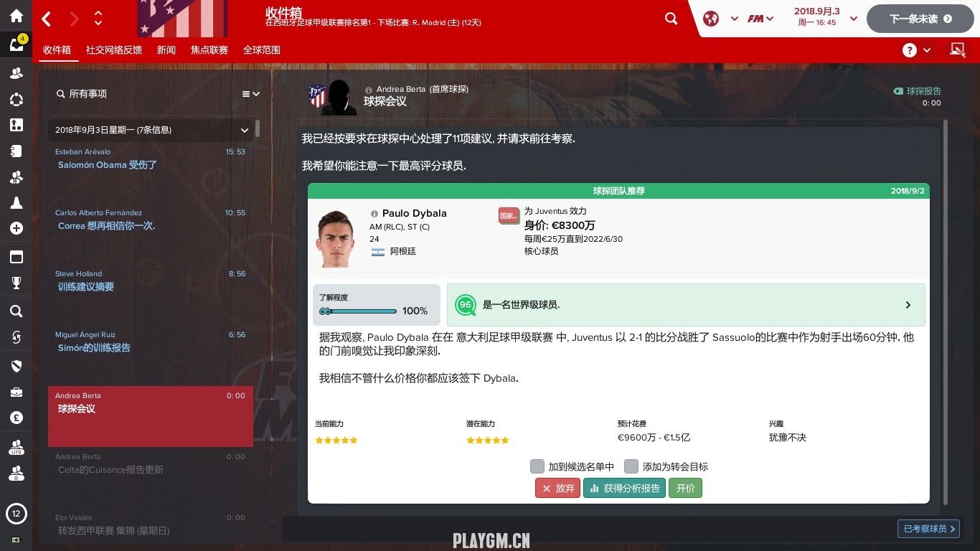Click the circled 12 sidebar icon
Screen dimensions: 980x551
click(16, 513)
